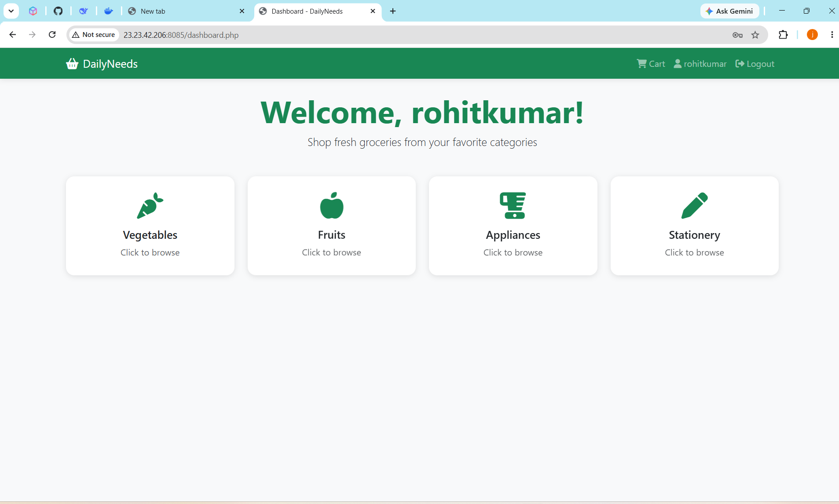
Task: Switch to the pinned cube icon tab
Action: [33, 11]
